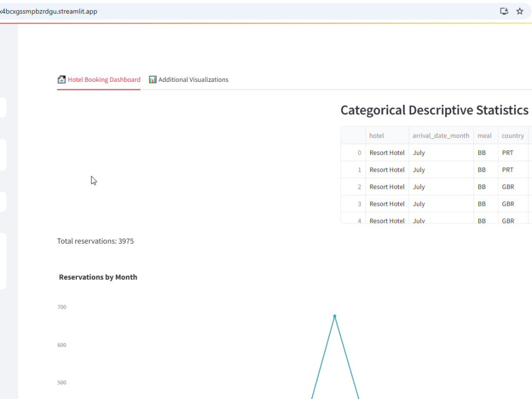Click the 600 y-axis label
This screenshot has width=532, height=399.
(x=62, y=345)
